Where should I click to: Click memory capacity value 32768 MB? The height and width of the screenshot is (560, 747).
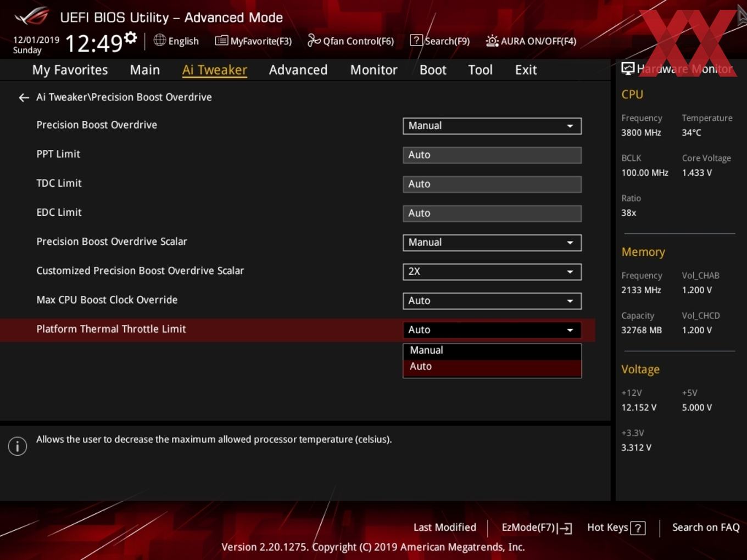[642, 330]
